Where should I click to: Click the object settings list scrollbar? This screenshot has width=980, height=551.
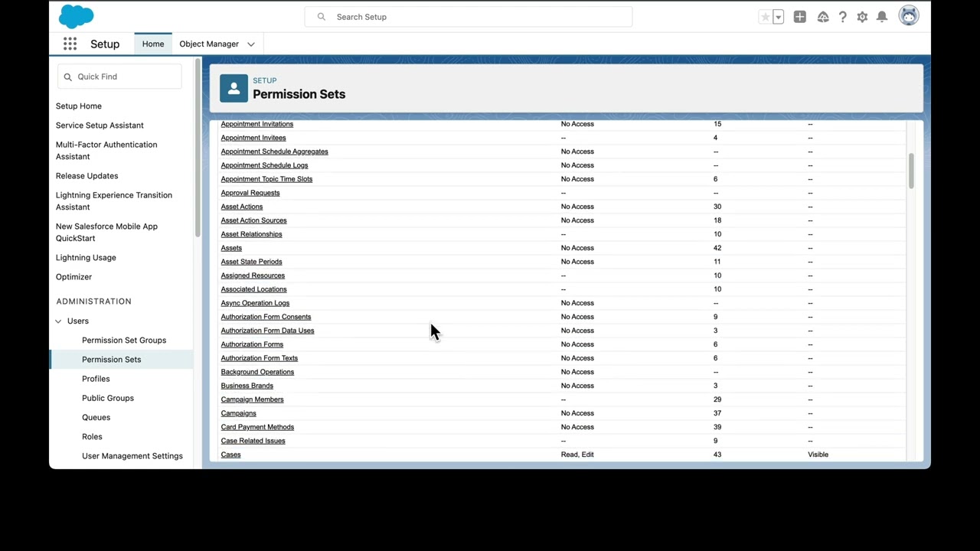911,171
